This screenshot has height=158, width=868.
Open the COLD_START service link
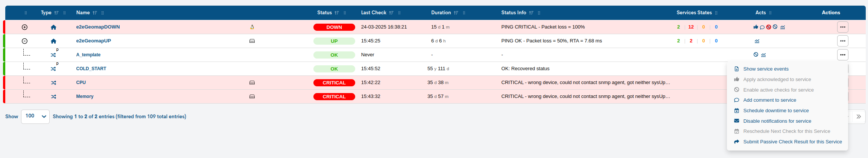(91, 69)
